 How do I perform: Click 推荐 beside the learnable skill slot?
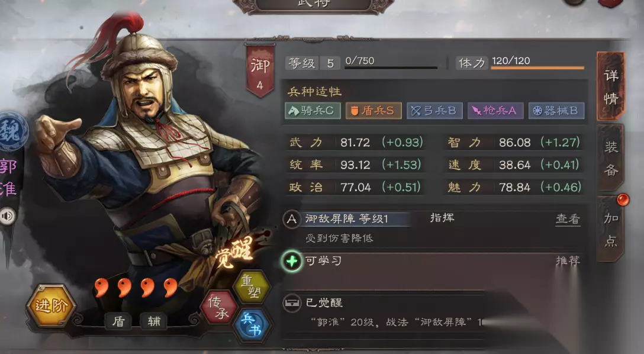point(568,261)
